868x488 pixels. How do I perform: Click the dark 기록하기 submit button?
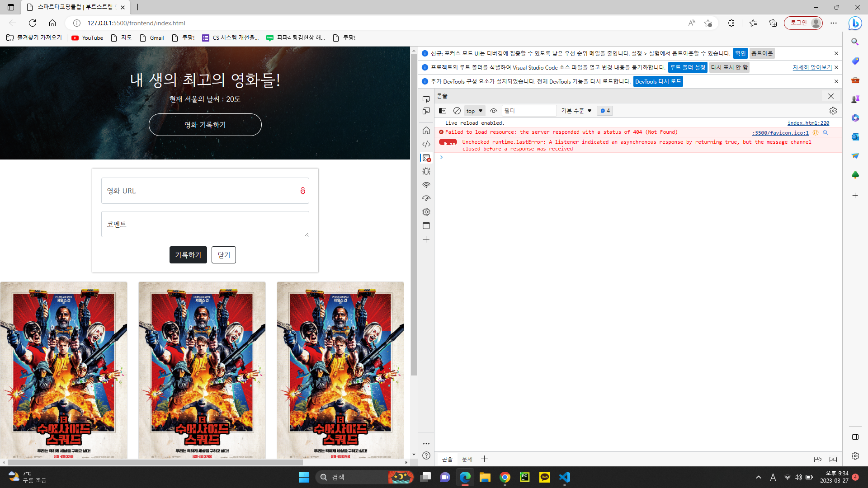click(x=188, y=255)
